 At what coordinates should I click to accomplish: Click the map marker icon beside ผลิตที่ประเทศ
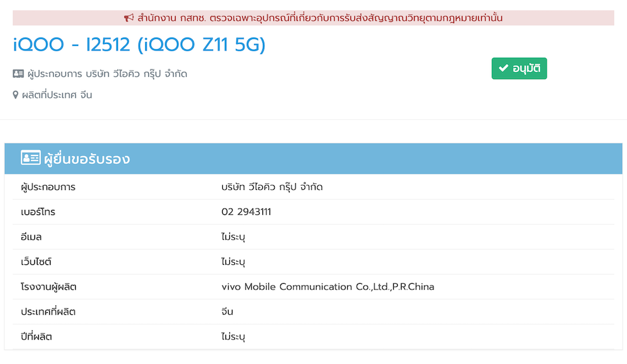16,95
